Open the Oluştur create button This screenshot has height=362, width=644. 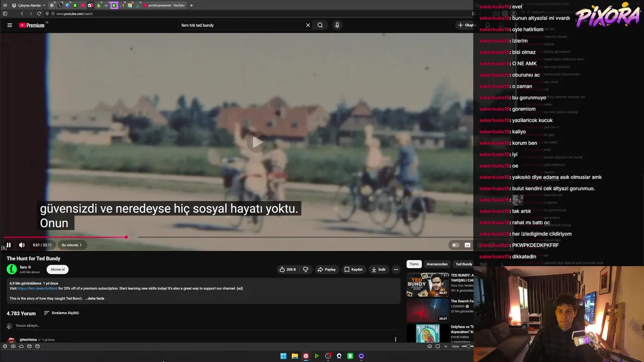(466, 25)
